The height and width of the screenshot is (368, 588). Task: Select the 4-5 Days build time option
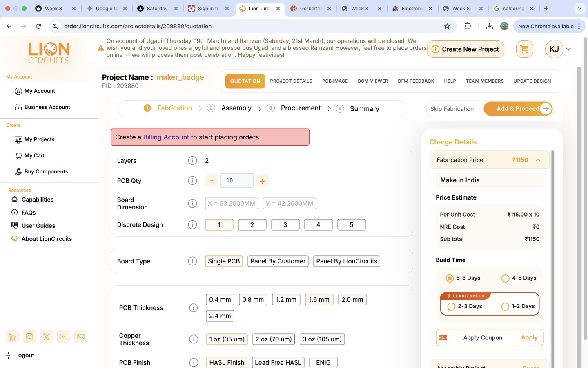tap(506, 278)
